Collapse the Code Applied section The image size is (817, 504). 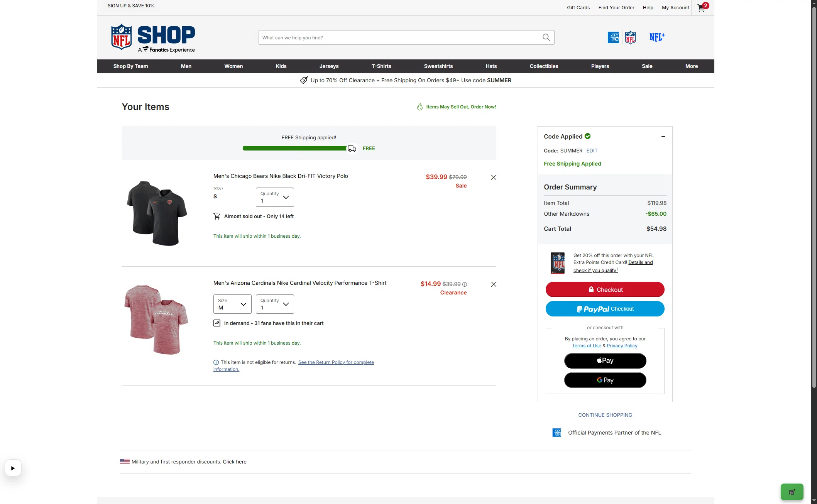(663, 137)
